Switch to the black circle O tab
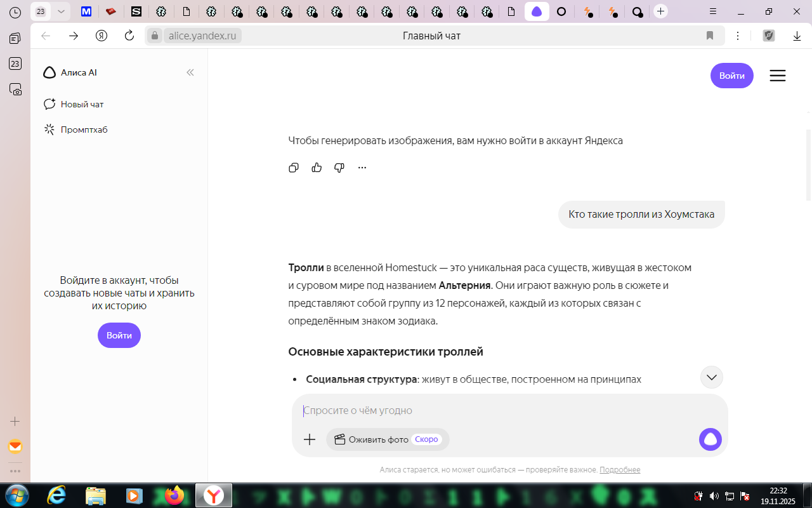The image size is (812, 508). tap(561, 11)
